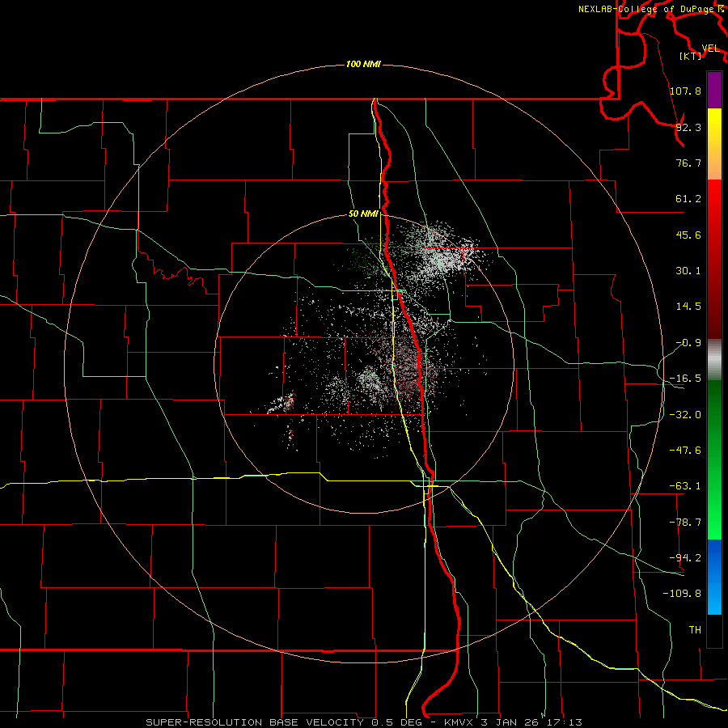Click the -109.8 velocity scale value
Screen dimensions: 728x728
pos(682,594)
